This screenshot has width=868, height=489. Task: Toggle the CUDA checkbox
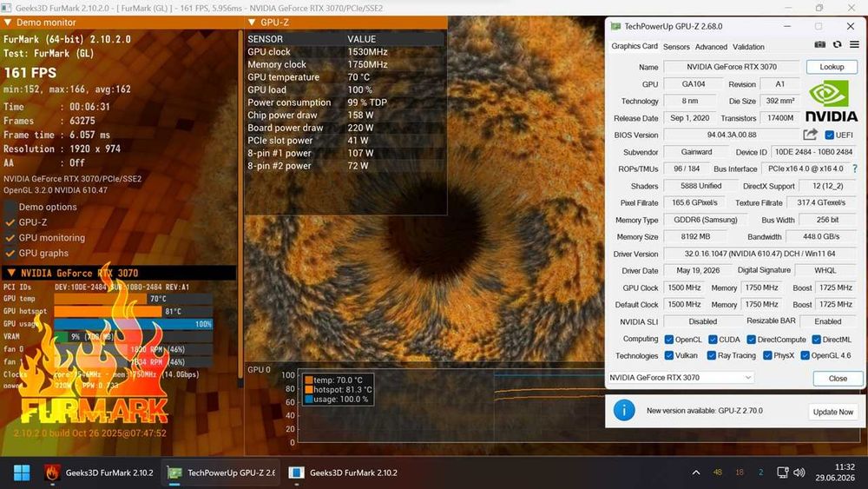(713, 340)
